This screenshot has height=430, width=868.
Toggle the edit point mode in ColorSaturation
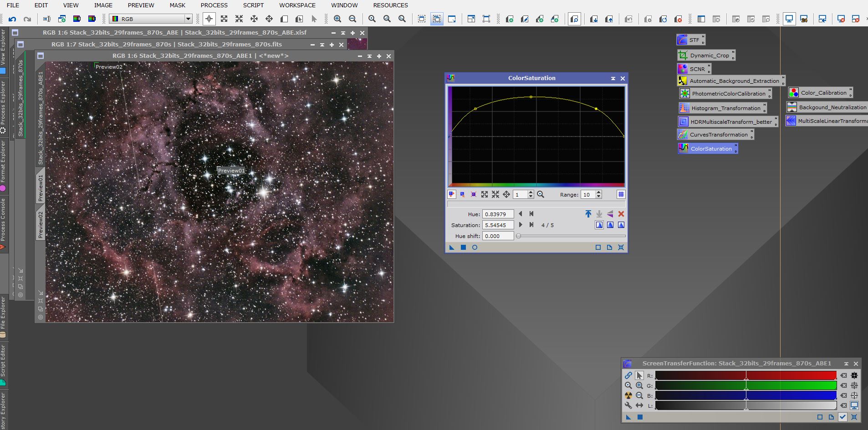point(451,194)
